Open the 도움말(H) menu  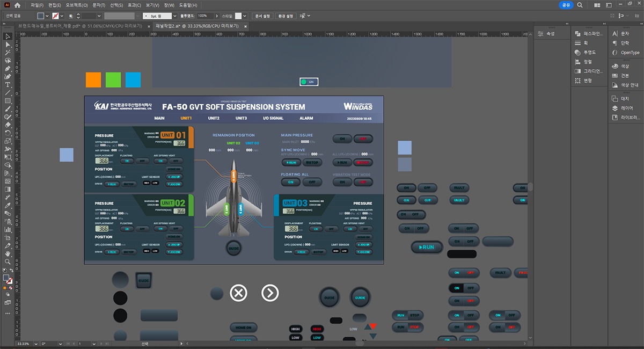click(x=187, y=5)
